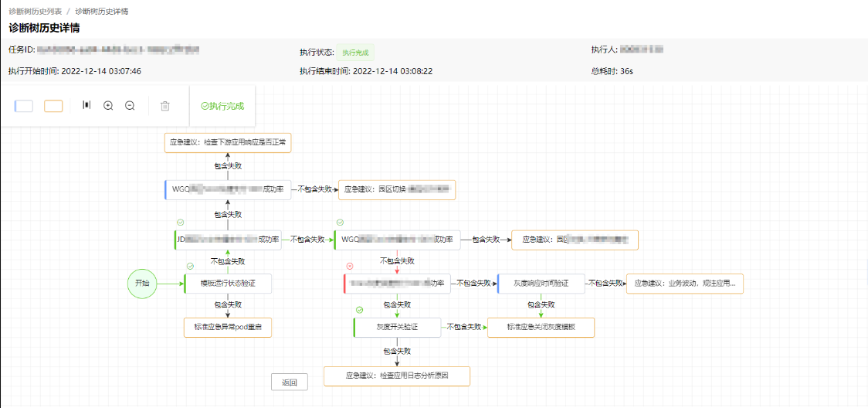Click 应急建议：检查应用日志分析原因 node
Image resolution: width=868 pixels, height=408 pixels.
pyautogui.click(x=397, y=376)
